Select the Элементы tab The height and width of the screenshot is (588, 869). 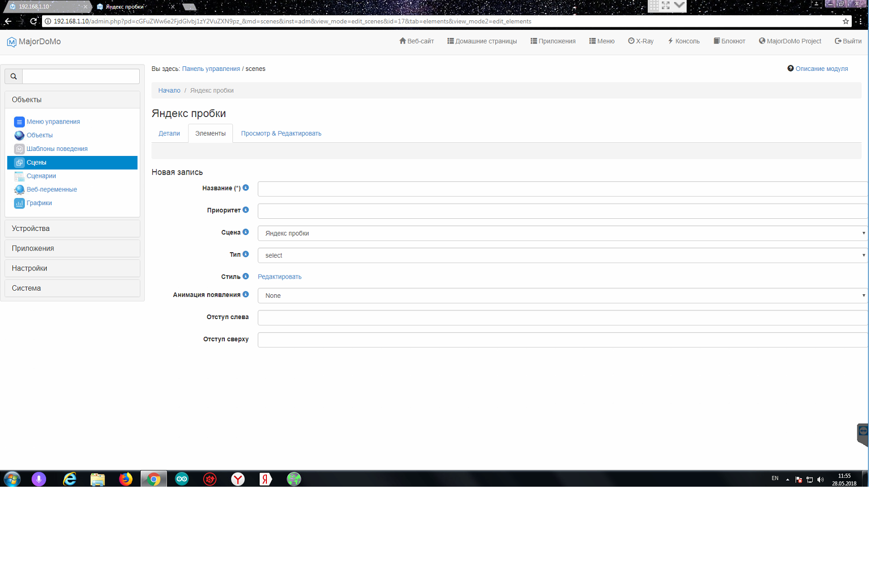211,134
